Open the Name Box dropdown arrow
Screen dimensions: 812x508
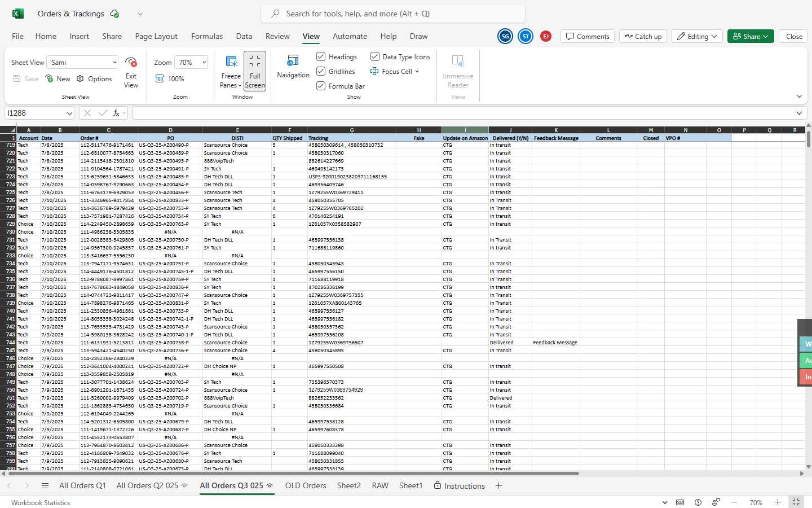point(69,113)
